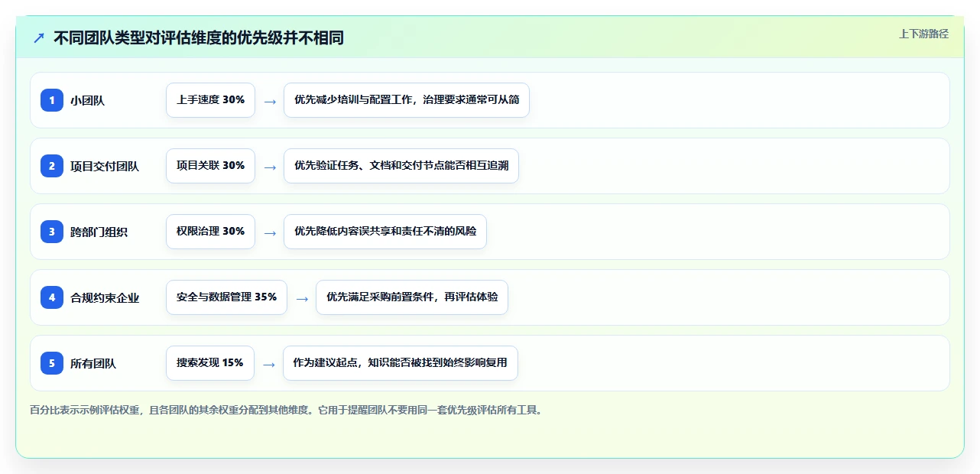
Task: Click the 优先验证任务、文档和交付节点 description box
Action: (x=401, y=166)
